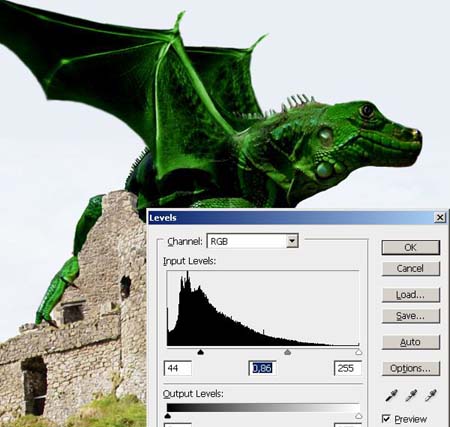Focus the gamma input field showing 0,86
The image size is (450, 427).
coord(262,368)
